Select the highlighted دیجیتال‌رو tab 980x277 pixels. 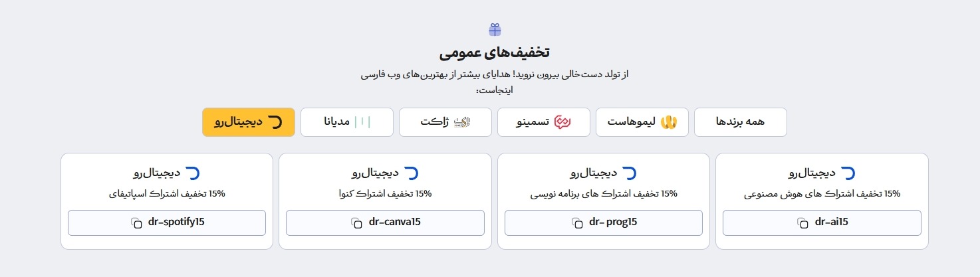click(248, 122)
